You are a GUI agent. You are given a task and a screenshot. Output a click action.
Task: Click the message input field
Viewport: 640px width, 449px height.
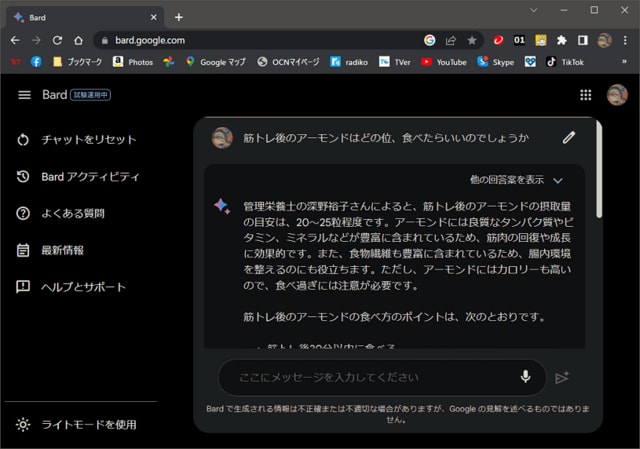370,377
